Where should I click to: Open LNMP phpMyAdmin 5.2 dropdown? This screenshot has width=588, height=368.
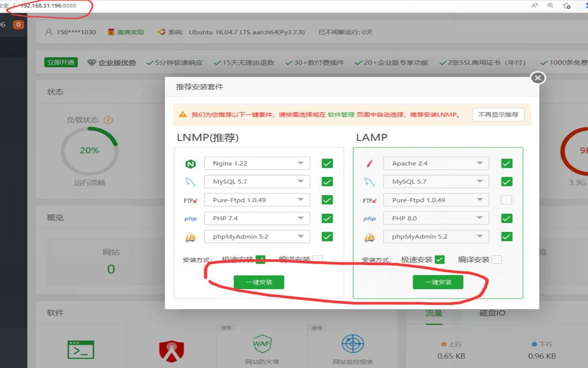click(x=257, y=237)
